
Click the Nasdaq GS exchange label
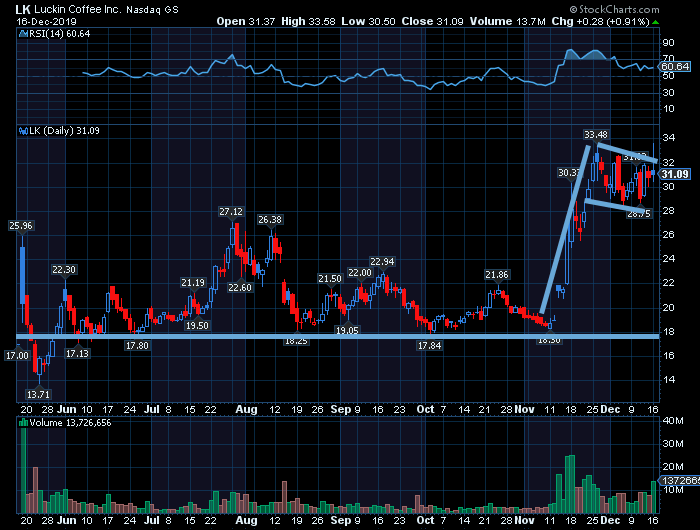coord(152,10)
